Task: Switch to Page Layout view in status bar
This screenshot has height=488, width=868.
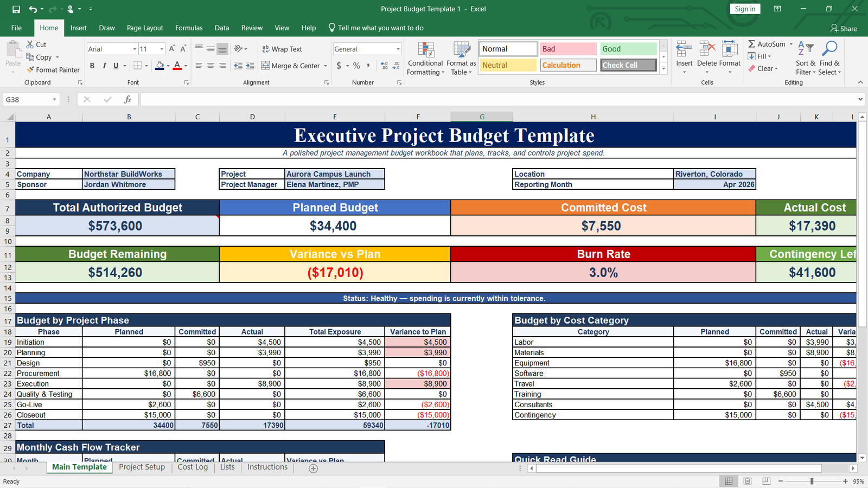Action: (x=748, y=481)
